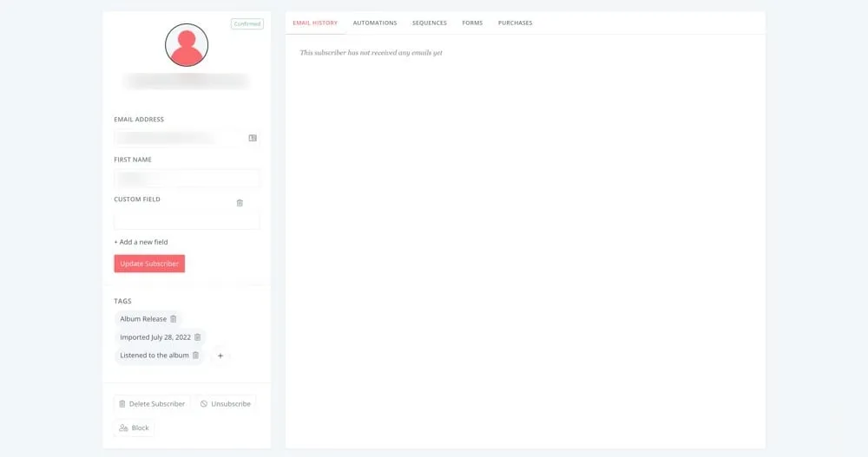This screenshot has width=868, height=457.
Task: Click into the Custom Field text box
Action: tap(187, 220)
